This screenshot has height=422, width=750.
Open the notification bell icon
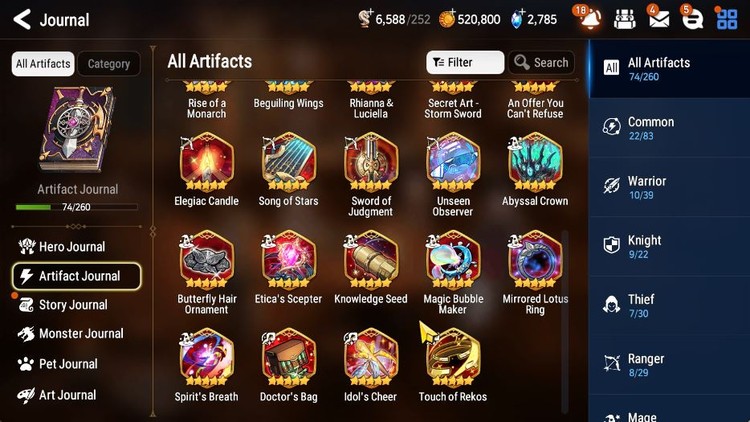(x=589, y=19)
